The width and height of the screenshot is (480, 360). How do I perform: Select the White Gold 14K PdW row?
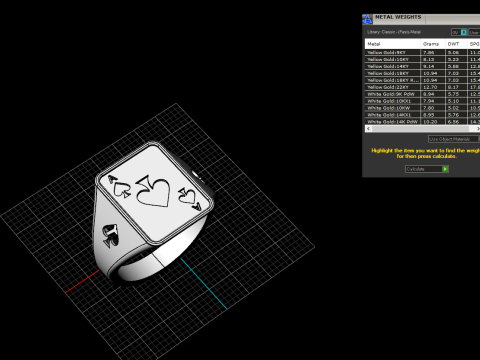(422, 122)
